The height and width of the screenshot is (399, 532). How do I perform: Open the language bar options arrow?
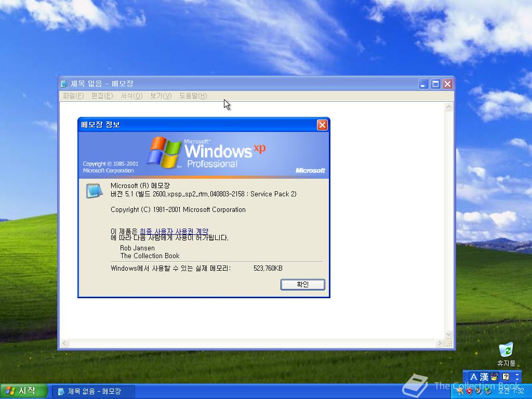coord(517,379)
